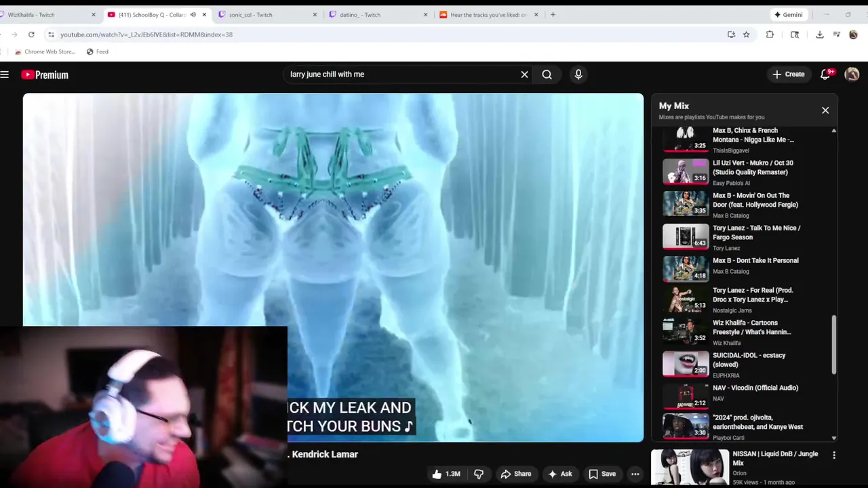Play Max B - Movin' On Out The Door
Screen dimensions: 868x488
pyautogui.click(x=744, y=205)
